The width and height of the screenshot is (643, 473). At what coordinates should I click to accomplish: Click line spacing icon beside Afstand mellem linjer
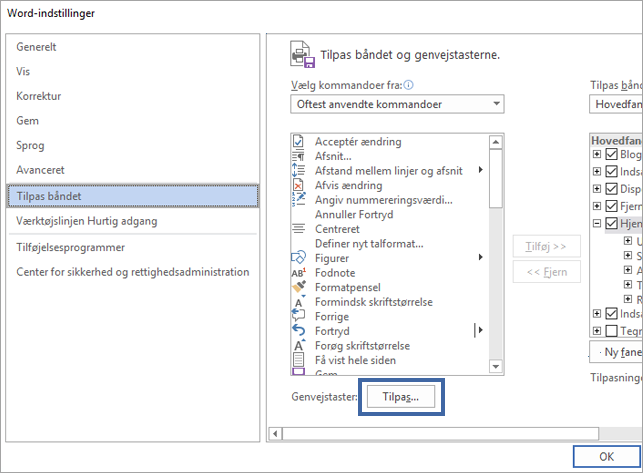[x=298, y=171]
